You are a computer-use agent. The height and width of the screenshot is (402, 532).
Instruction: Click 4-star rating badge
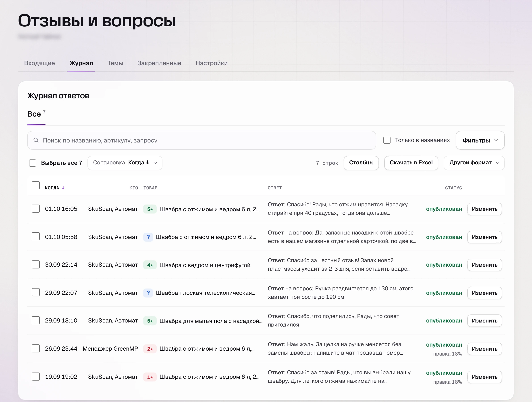[x=150, y=265]
